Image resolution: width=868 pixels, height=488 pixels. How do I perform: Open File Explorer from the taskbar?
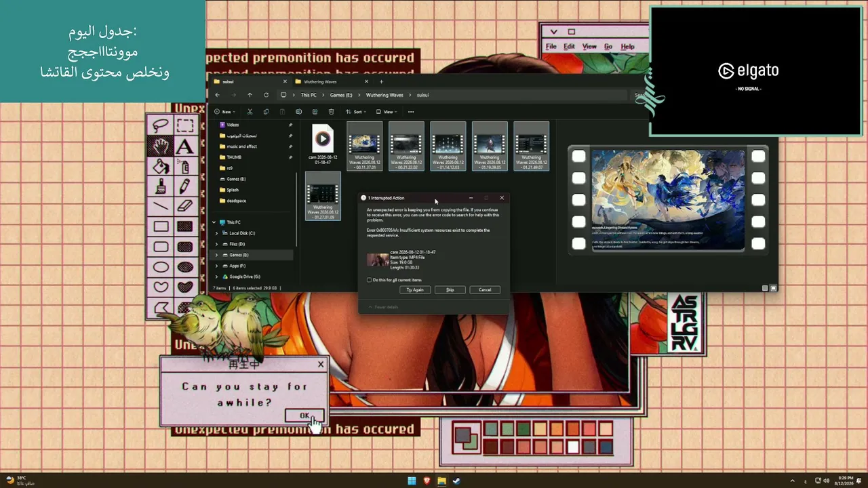pos(441,481)
